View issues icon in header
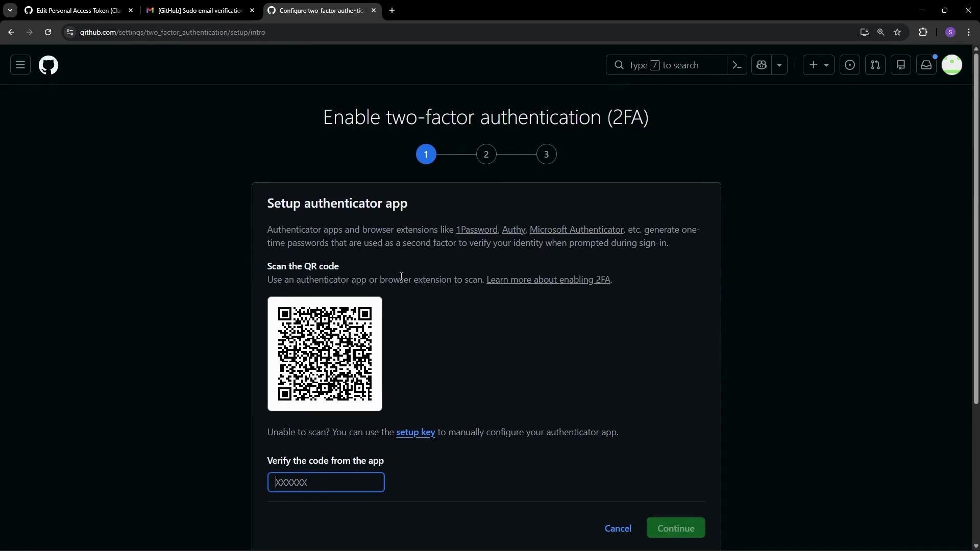 pos(850,65)
